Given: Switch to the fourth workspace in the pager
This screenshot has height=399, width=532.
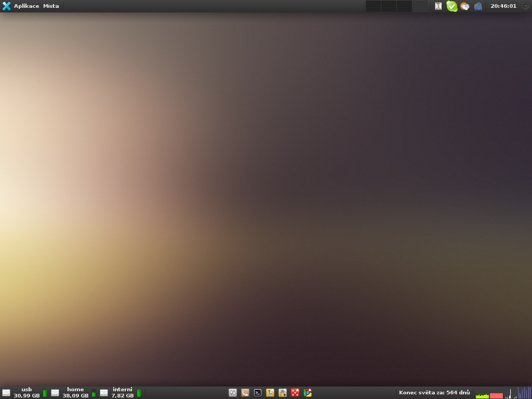Looking at the screenshot, I should pyautogui.click(x=420, y=6).
